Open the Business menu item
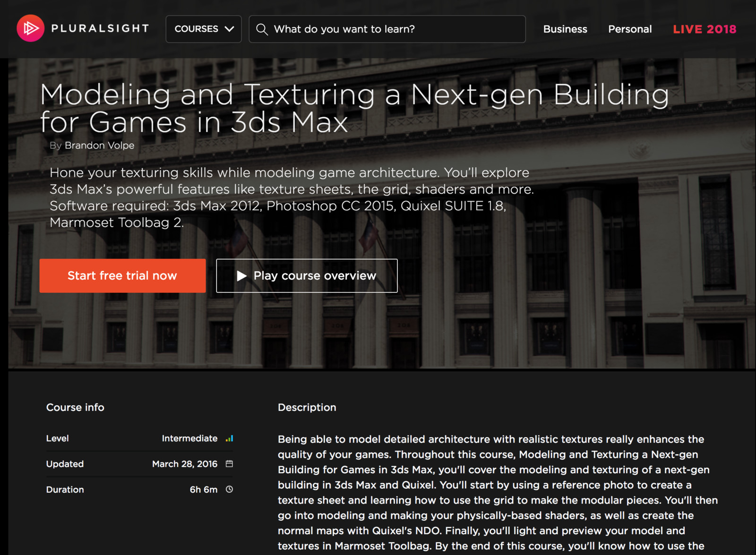This screenshot has height=555, width=756. (x=565, y=29)
